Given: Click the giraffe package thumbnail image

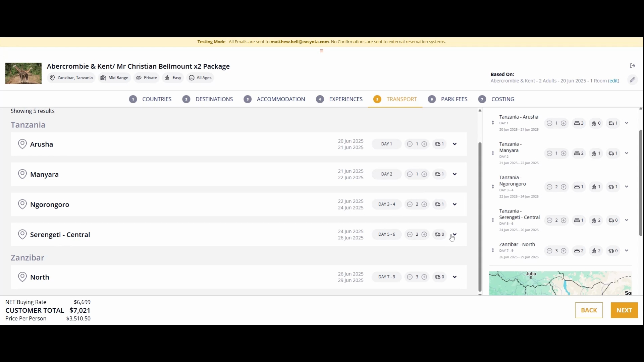Looking at the screenshot, I should click(x=23, y=73).
